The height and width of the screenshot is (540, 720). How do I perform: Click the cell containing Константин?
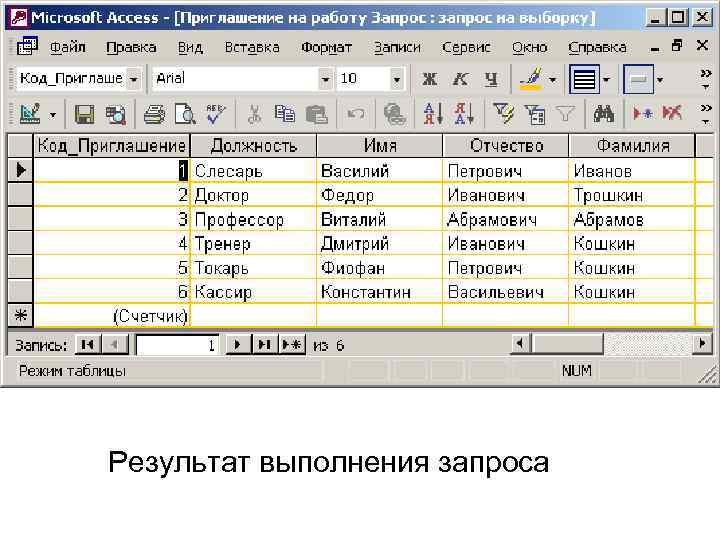pos(380,292)
